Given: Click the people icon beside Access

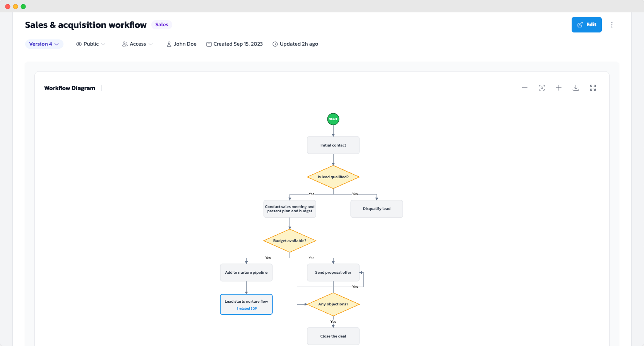Looking at the screenshot, I should [125, 44].
